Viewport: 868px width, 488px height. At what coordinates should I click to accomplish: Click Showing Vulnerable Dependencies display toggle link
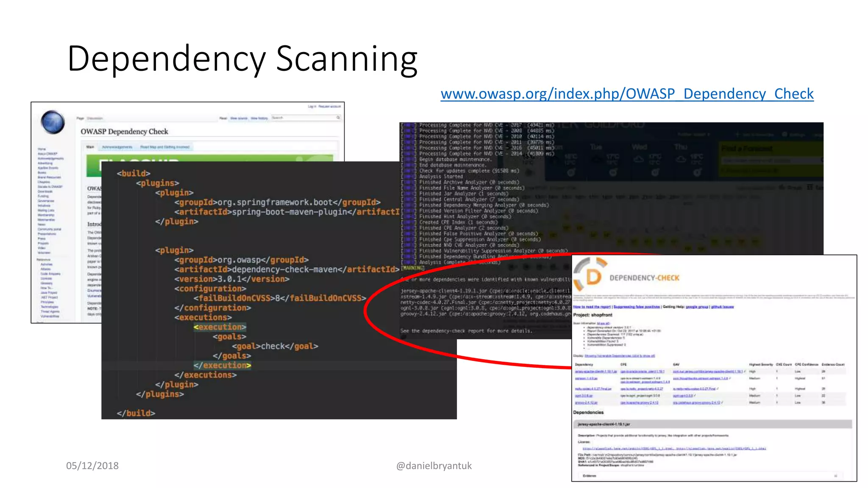tap(620, 356)
